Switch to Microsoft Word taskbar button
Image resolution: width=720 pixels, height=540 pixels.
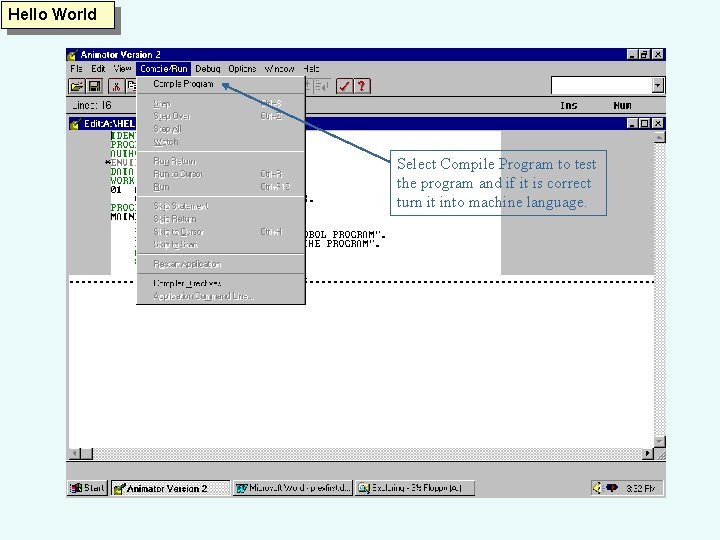click(x=293, y=488)
